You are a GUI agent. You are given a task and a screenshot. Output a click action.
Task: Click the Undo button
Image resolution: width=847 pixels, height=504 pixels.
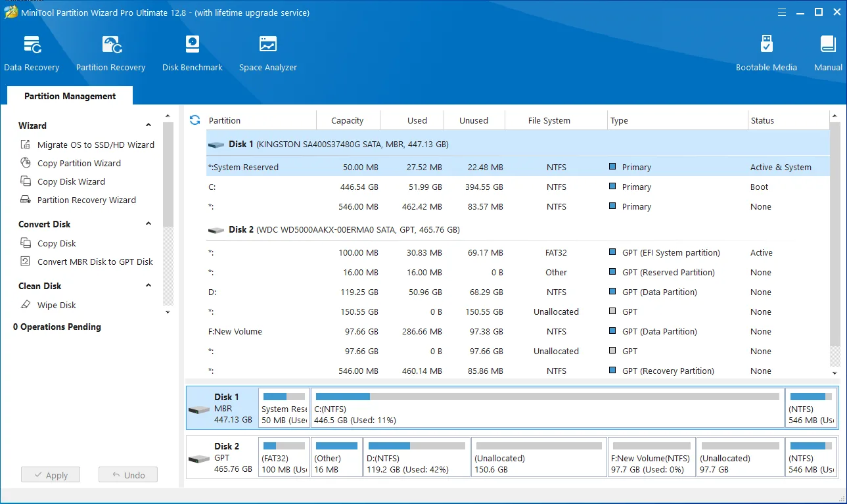pyautogui.click(x=127, y=474)
